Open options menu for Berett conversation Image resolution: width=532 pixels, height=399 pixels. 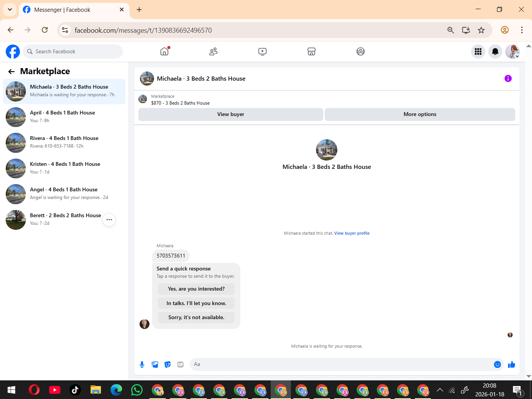click(x=109, y=220)
